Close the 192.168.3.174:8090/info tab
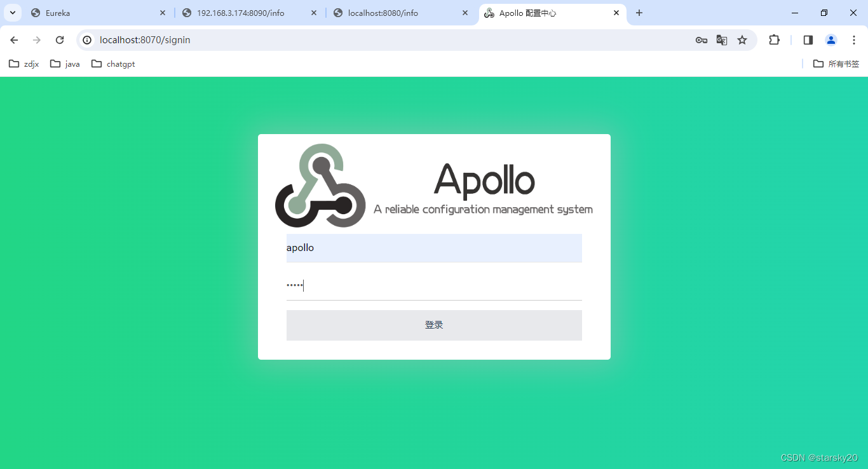Image resolution: width=868 pixels, height=469 pixels. [x=314, y=13]
